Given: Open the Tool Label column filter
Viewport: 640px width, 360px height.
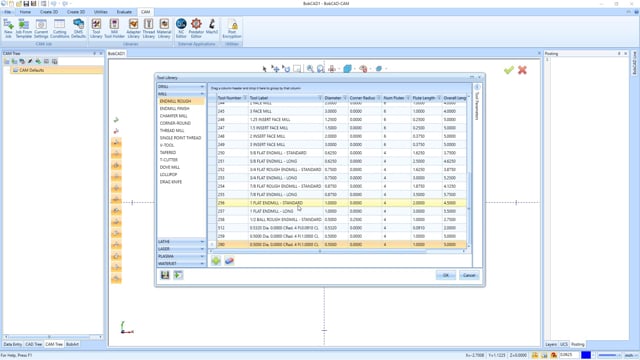Looking at the screenshot, I should [320, 98].
